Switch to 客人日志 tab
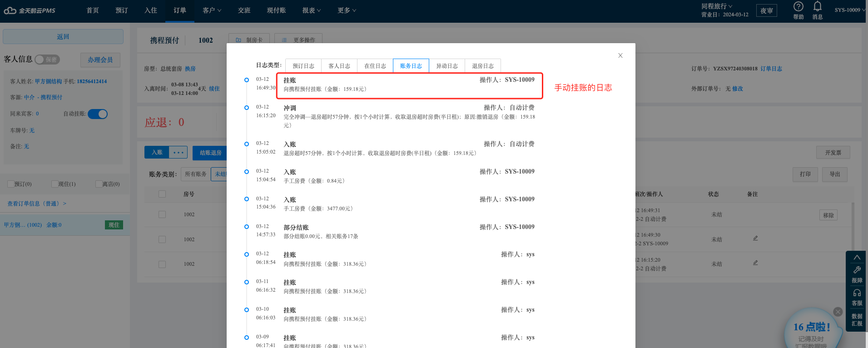Screen dimensions: 868x348 339,66
